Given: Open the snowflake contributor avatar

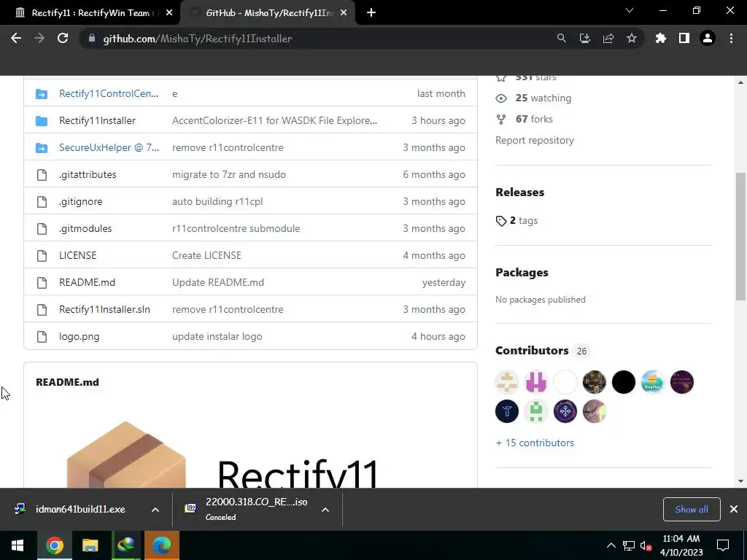Looking at the screenshot, I should 565,411.
